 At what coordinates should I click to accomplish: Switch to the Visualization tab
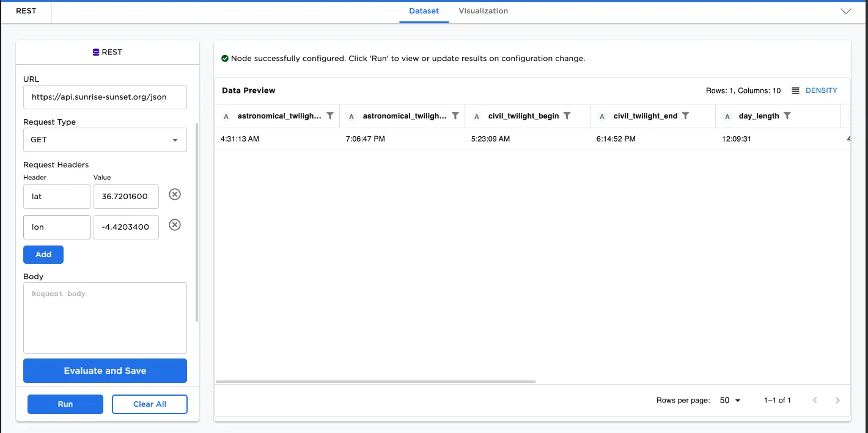[482, 10]
